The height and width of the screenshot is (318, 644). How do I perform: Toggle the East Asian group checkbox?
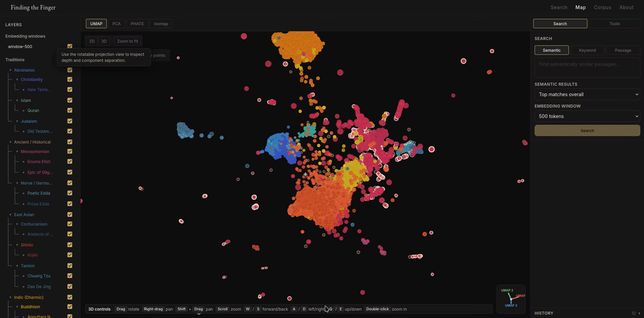(70, 214)
